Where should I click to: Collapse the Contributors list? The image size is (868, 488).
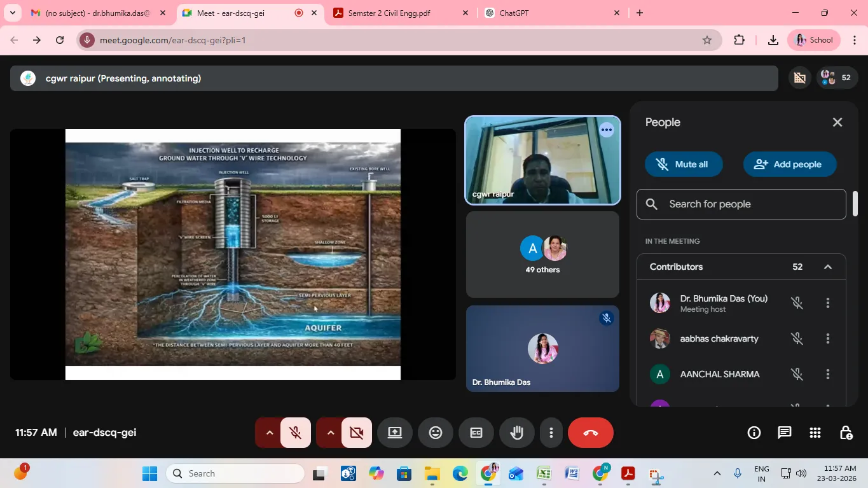(x=828, y=267)
